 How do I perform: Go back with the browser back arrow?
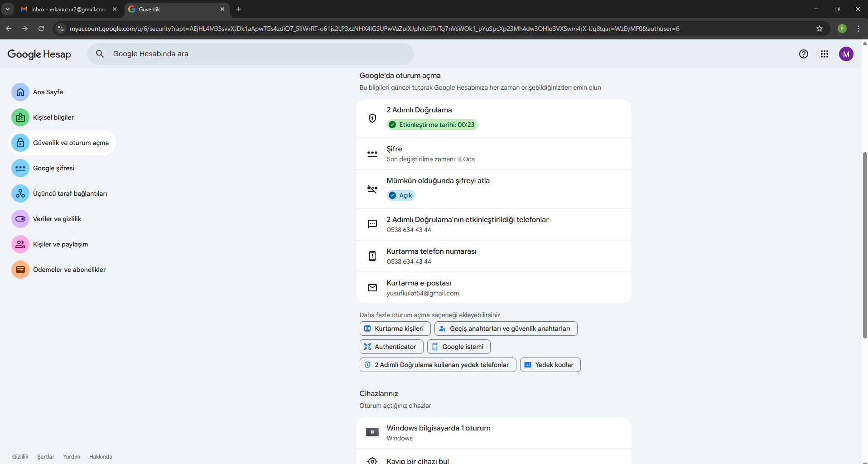click(x=9, y=29)
